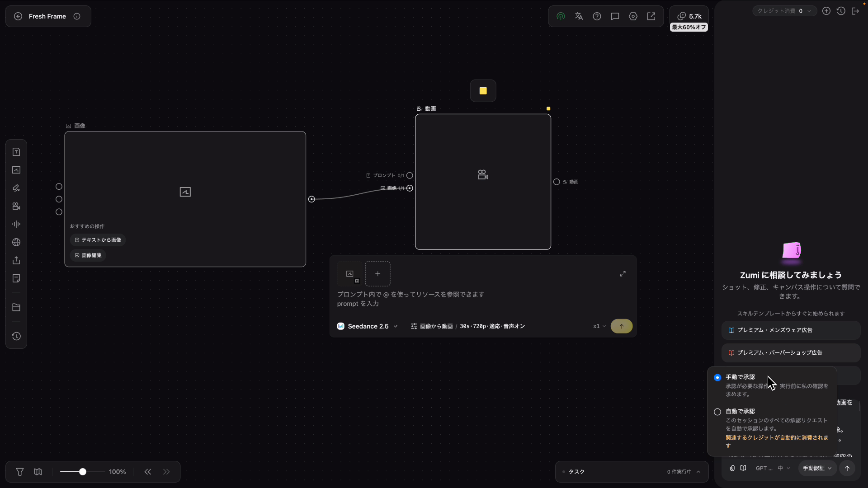
Task: Add a reference with the plus box
Action: 377,274
